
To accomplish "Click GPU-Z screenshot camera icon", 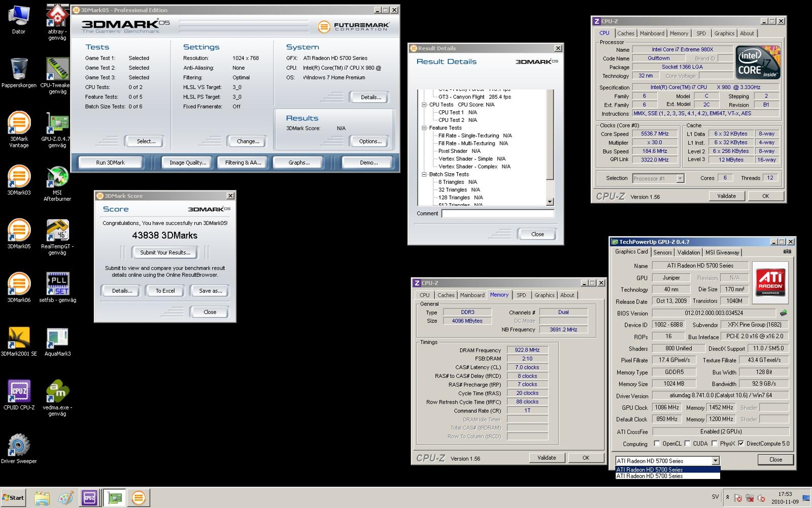I will (787, 251).
